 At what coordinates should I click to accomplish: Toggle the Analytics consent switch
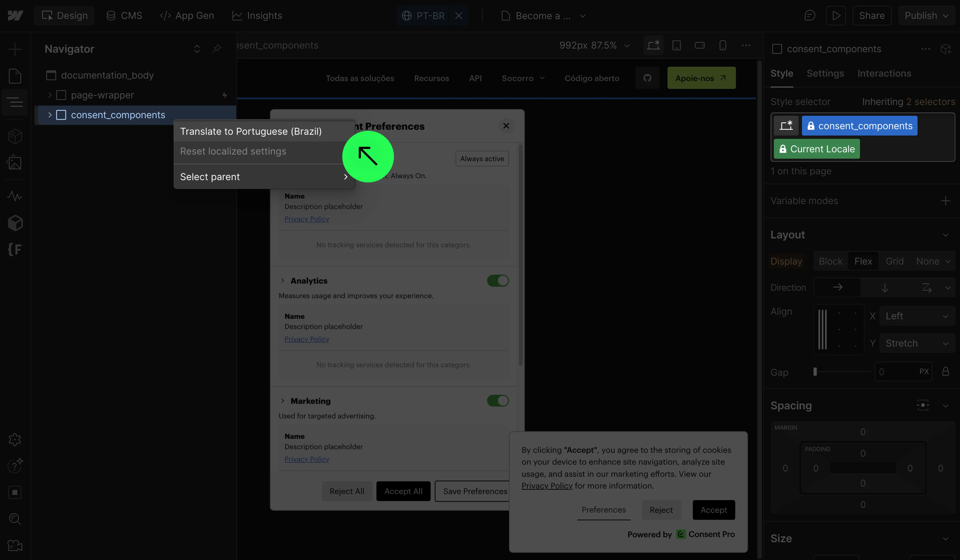[497, 280]
